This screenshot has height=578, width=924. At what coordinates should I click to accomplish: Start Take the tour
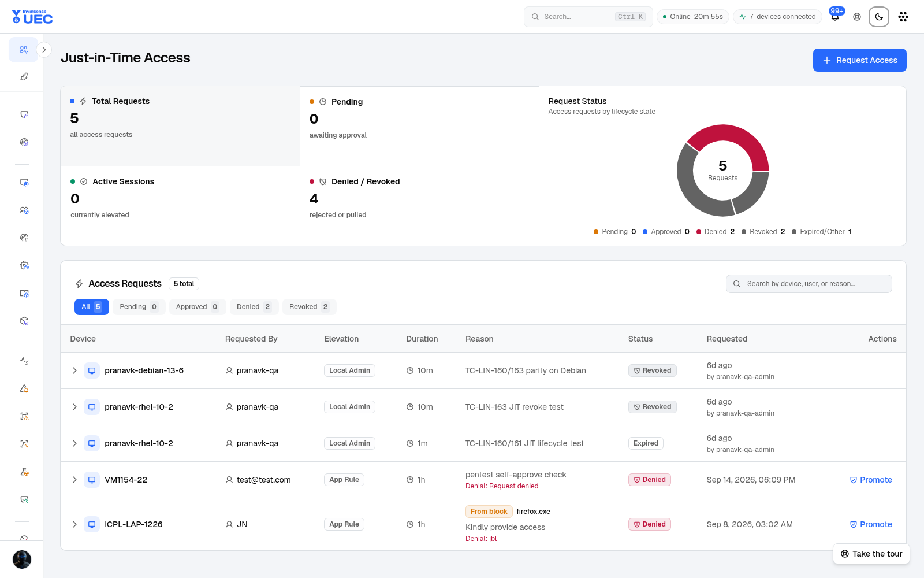pos(871,554)
